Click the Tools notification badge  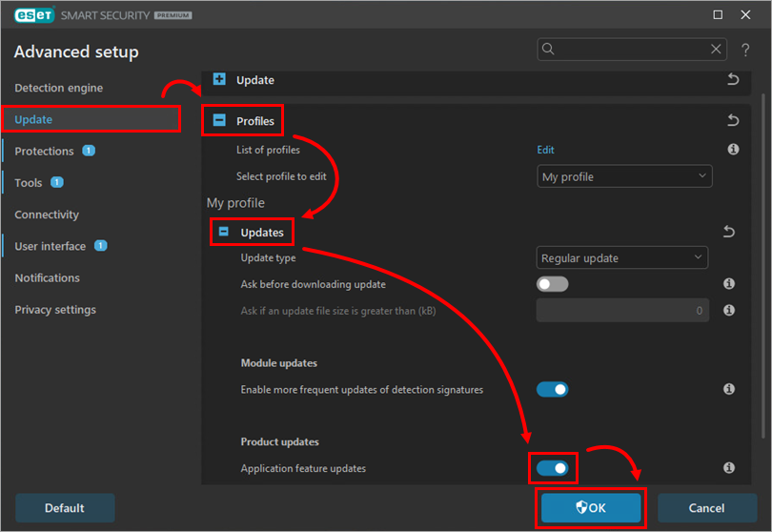point(57,182)
